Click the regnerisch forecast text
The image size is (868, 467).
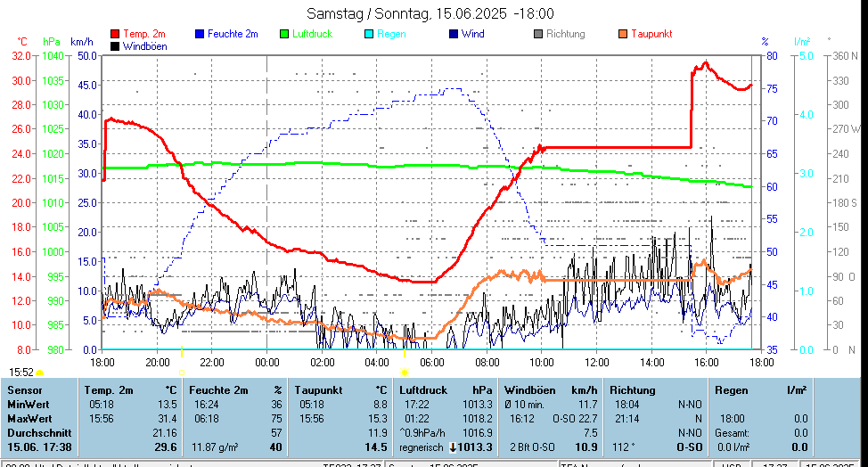click(422, 447)
